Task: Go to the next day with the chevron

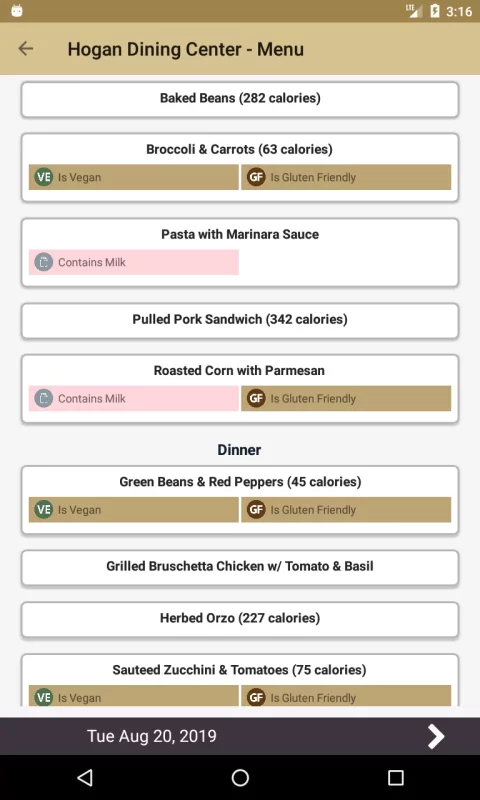Action: point(436,736)
